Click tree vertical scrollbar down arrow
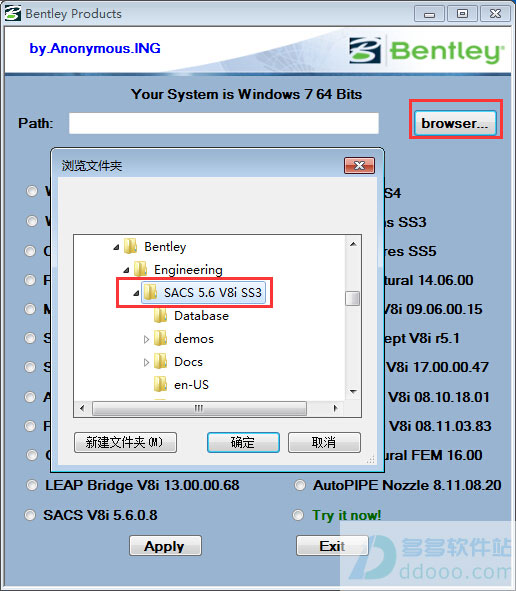Screen dimensions: 516x591 pos(353,392)
